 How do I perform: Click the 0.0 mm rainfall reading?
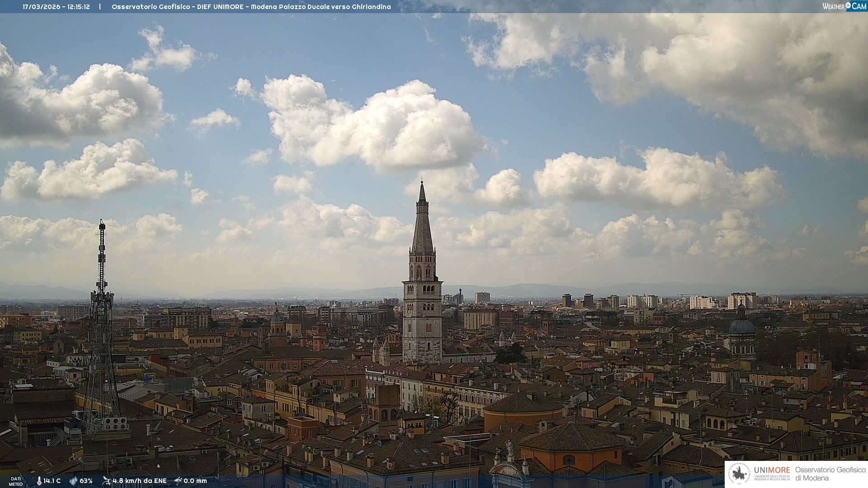coord(195,481)
